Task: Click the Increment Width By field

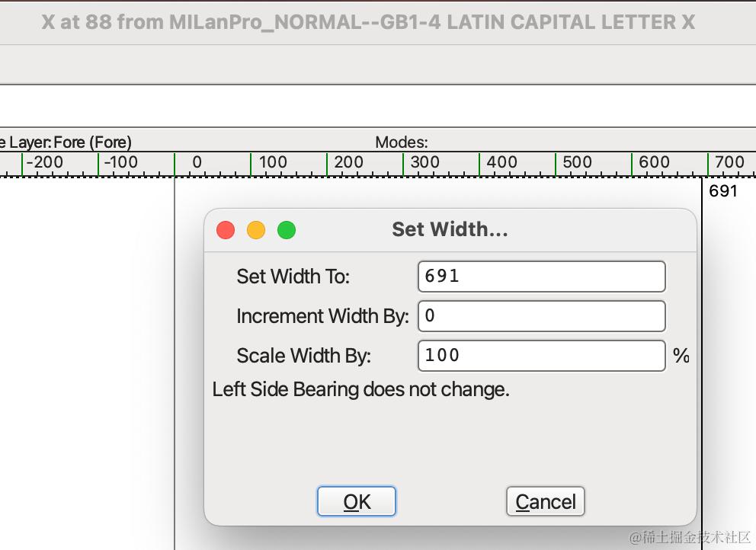Action: 541,315
